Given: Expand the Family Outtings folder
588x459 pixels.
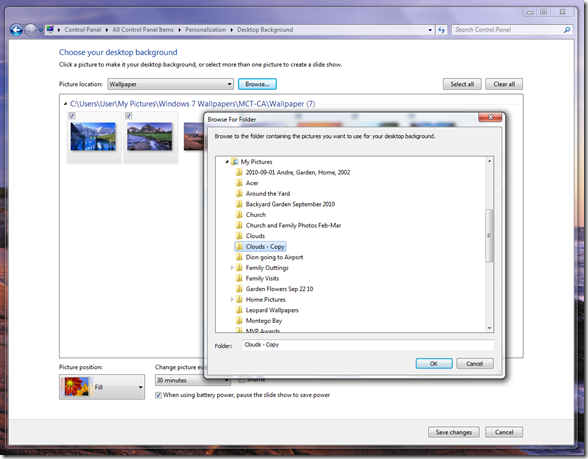Looking at the screenshot, I should [x=232, y=268].
